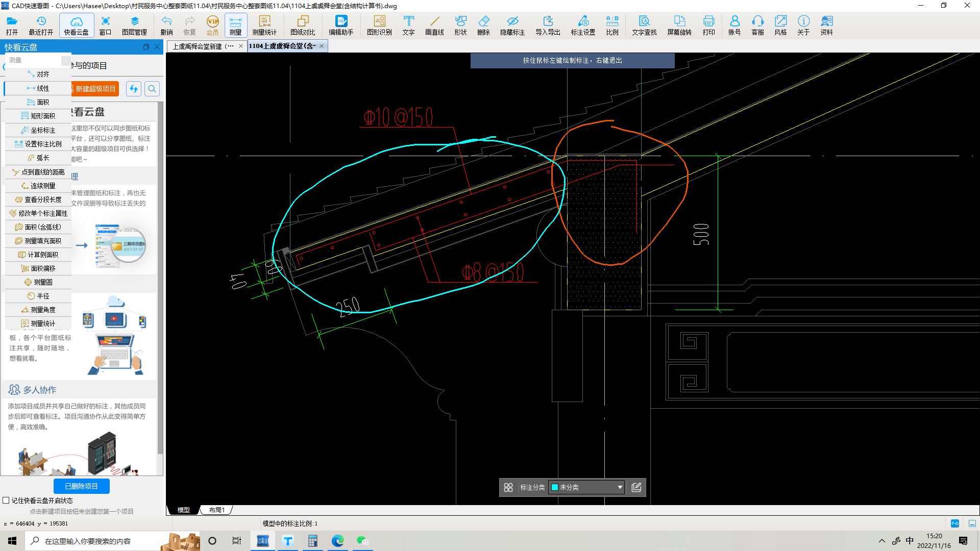The height and width of the screenshot is (551, 980).
Task: Open the 关于 about dialog
Action: click(x=803, y=25)
